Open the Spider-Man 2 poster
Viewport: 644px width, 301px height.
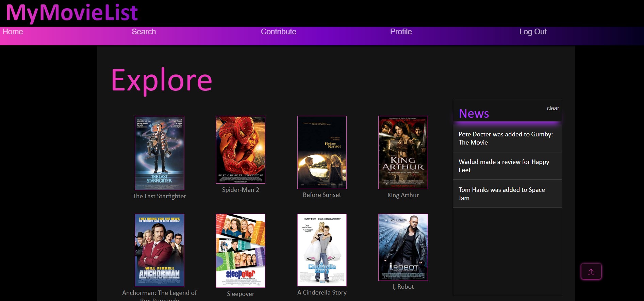[241, 150]
